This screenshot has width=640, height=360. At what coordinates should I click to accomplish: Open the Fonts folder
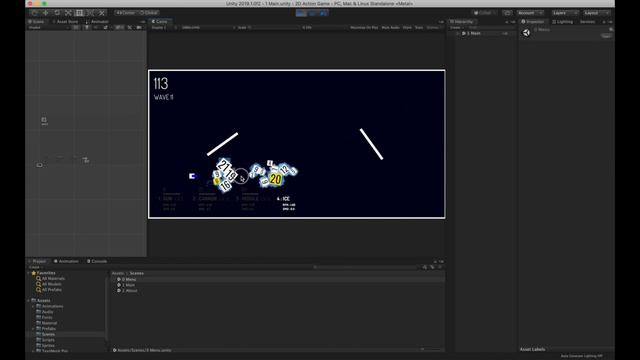44,318
